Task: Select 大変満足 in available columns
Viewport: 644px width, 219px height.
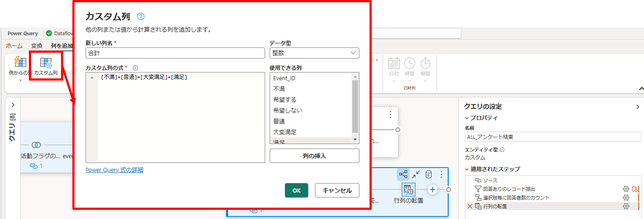Action: click(285, 132)
